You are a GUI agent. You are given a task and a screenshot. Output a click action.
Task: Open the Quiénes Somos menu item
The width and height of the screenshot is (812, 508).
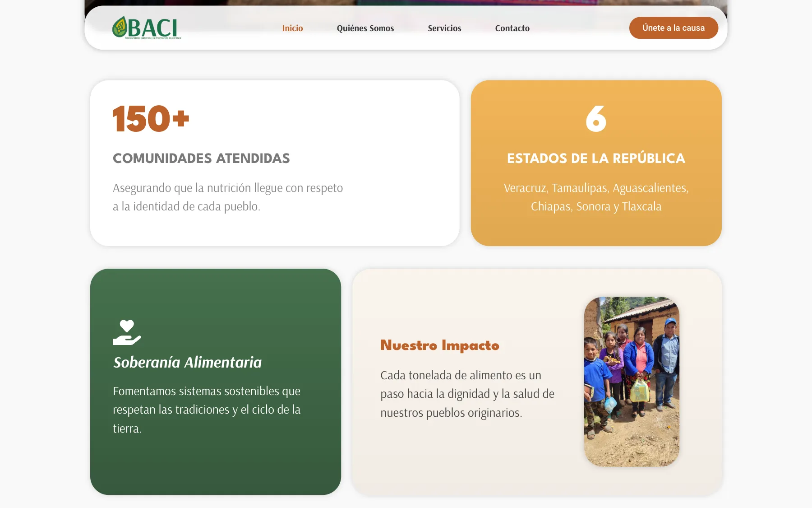[x=365, y=28]
